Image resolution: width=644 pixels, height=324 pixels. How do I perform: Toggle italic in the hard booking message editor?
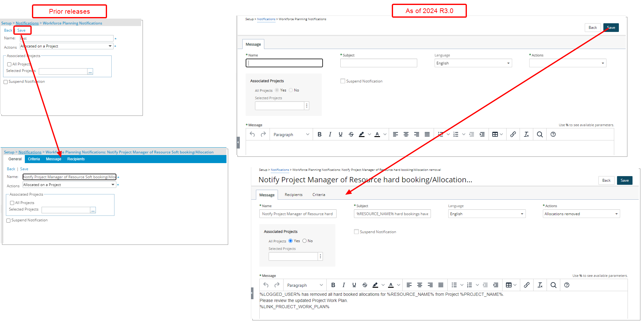tap(344, 285)
